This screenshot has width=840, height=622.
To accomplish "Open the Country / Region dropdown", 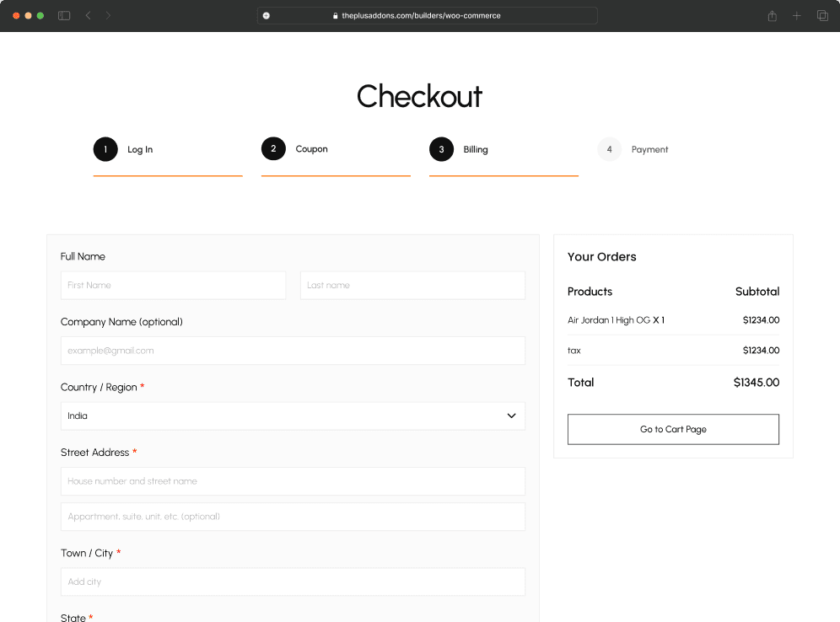I will click(x=293, y=416).
